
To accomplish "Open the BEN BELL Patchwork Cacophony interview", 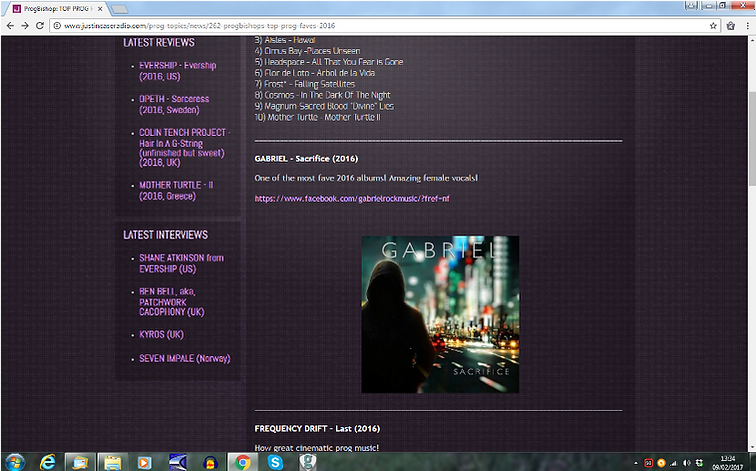I will point(172,302).
